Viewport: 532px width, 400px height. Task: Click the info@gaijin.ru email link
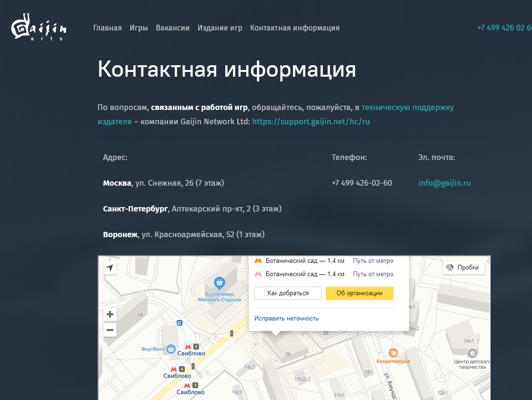444,183
